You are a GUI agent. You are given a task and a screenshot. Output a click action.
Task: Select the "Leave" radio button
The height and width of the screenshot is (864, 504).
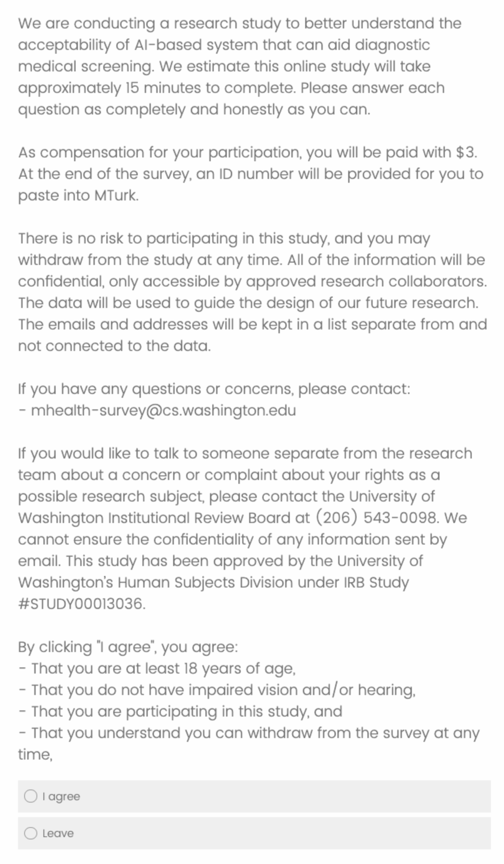tap(31, 833)
